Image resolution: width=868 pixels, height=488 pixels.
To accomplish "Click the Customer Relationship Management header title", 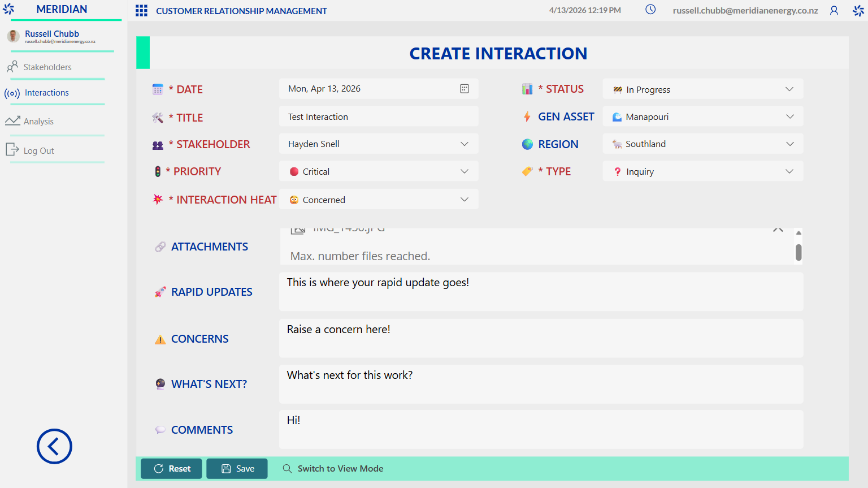I will (x=241, y=11).
